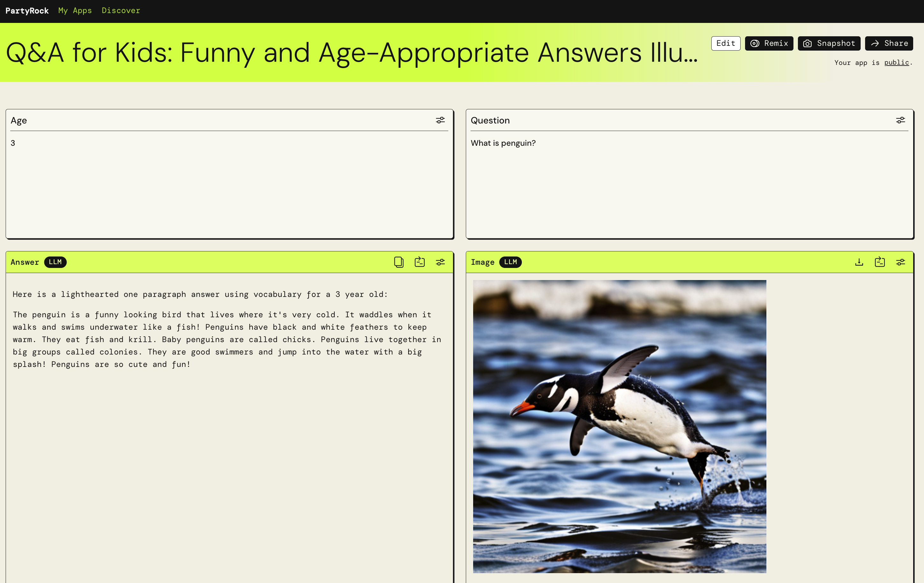Click the public visibility link
Screen dimensions: 924x583
coord(896,62)
